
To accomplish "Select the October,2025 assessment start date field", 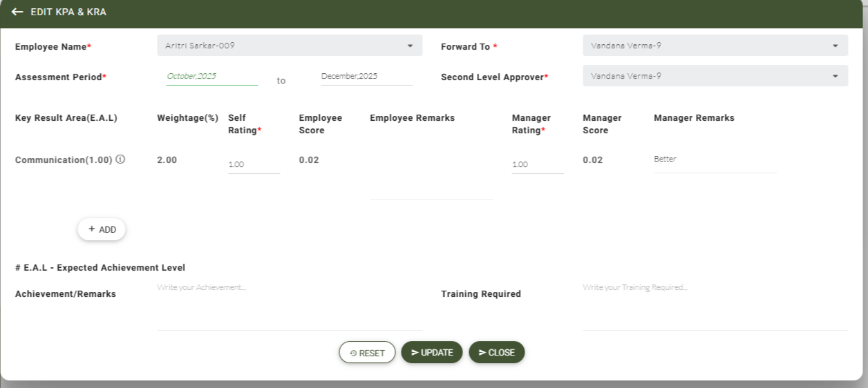I will tap(211, 77).
